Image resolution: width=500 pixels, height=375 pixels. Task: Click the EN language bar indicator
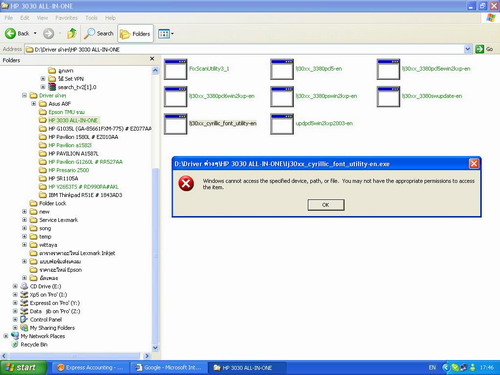click(432, 367)
